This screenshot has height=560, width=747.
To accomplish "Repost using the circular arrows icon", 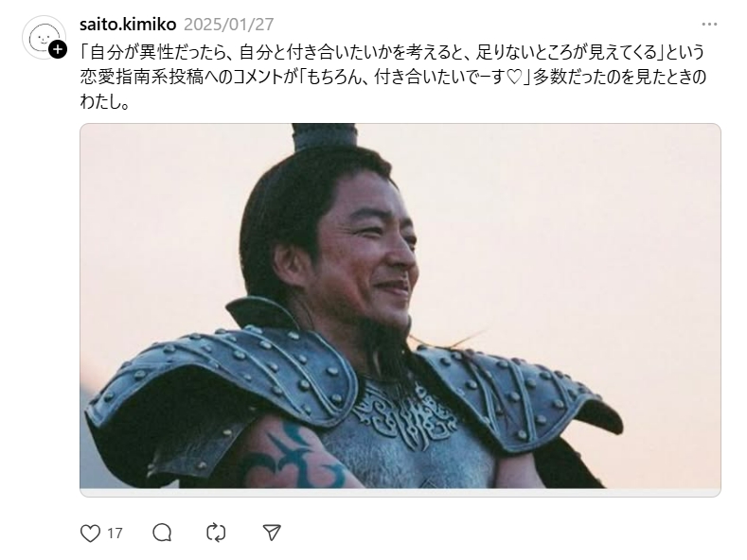I will coord(216,533).
